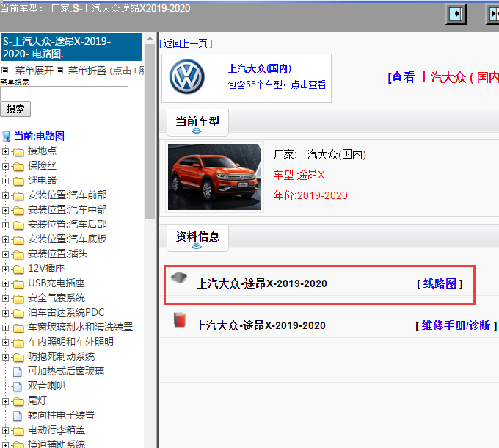Click the 车型:途昂X red text

[299, 175]
